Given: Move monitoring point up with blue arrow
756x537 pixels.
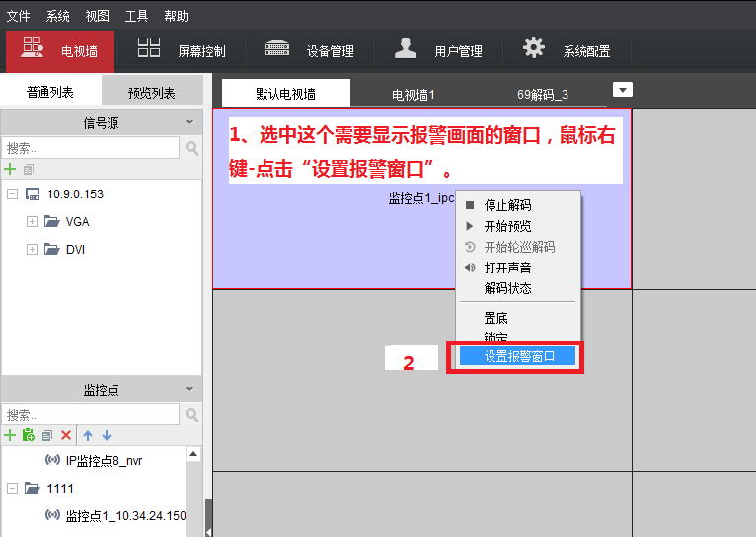Looking at the screenshot, I should 88,435.
